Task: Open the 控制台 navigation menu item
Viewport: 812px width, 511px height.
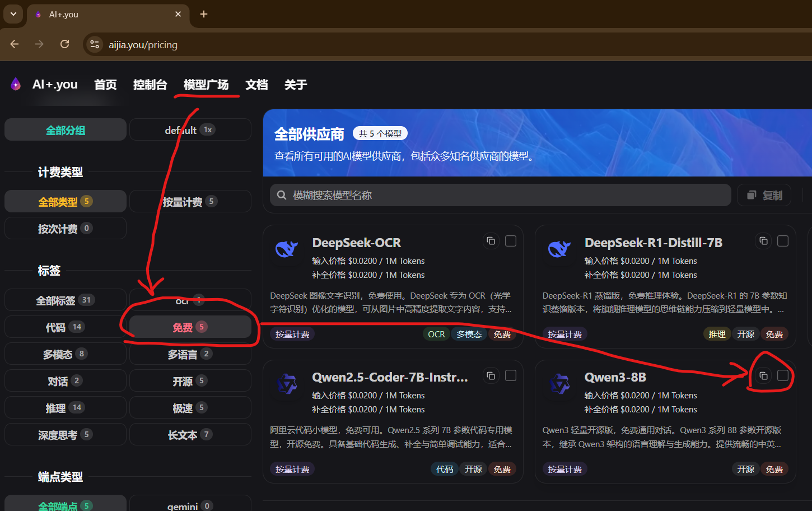Action: pyautogui.click(x=150, y=85)
